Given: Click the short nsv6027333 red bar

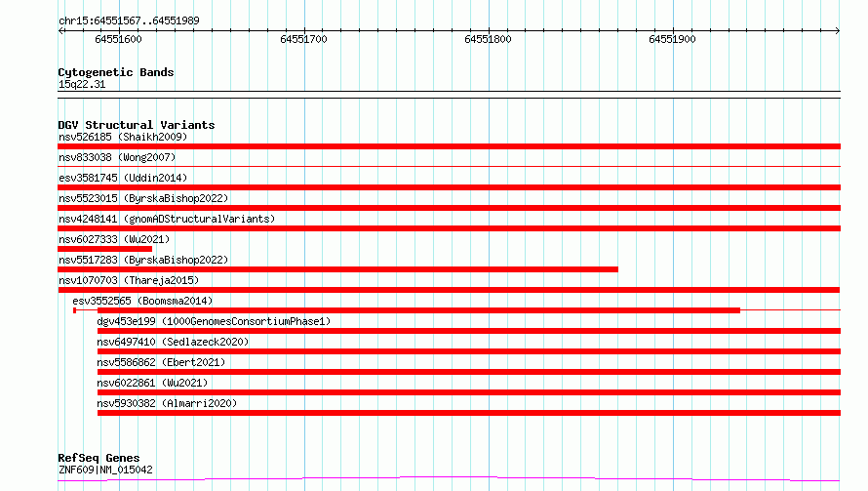Looking at the screenshot, I should (x=104, y=249).
